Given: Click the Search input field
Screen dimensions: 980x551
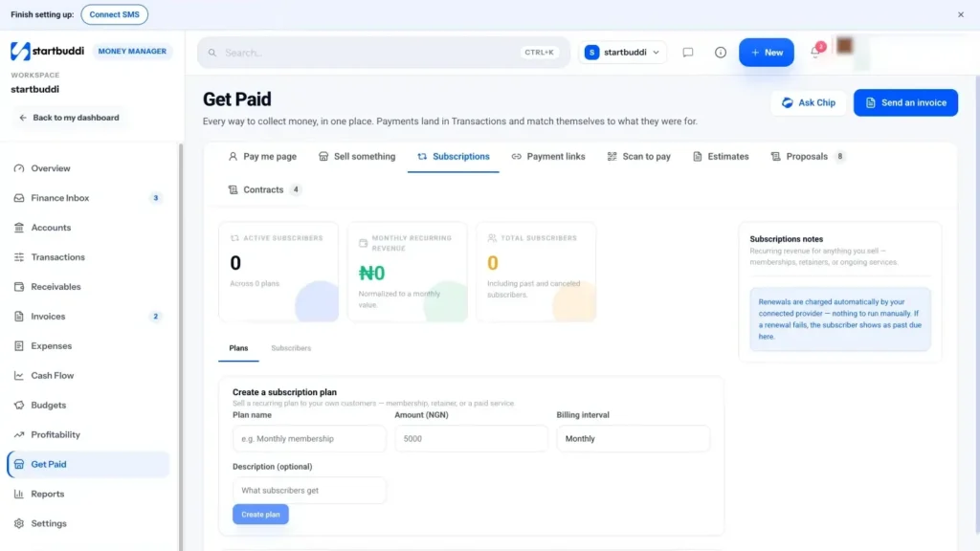Looking at the screenshot, I should pos(384,53).
